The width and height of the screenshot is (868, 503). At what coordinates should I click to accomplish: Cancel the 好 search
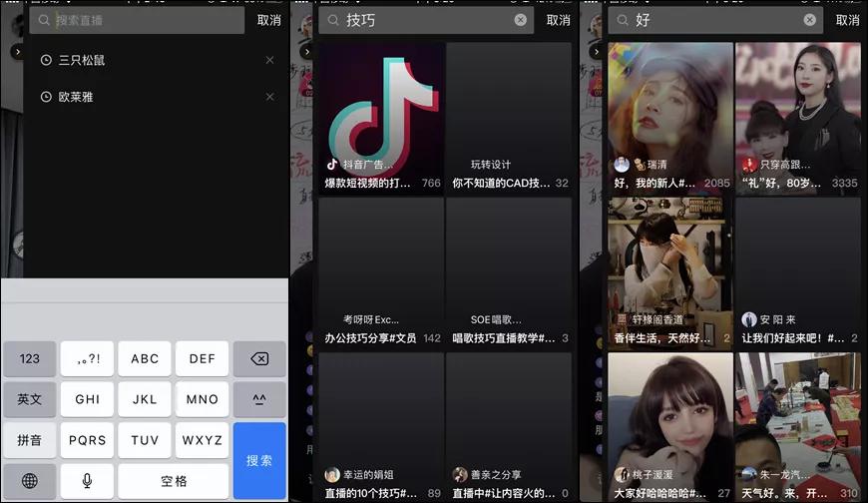[847, 21]
